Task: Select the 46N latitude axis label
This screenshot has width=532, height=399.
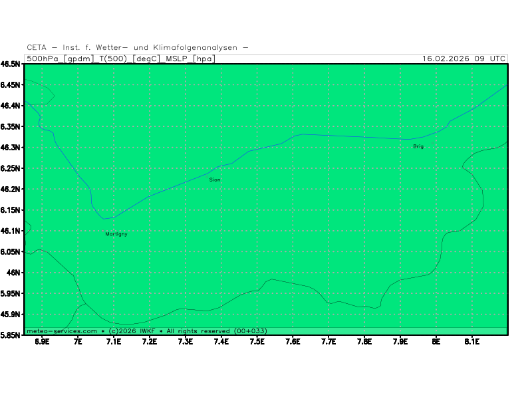Action: click(x=14, y=273)
